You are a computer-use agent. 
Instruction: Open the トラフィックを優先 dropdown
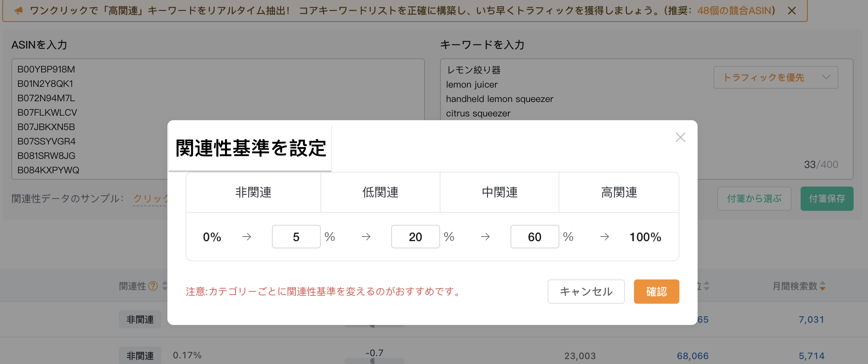click(x=776, y=77)
